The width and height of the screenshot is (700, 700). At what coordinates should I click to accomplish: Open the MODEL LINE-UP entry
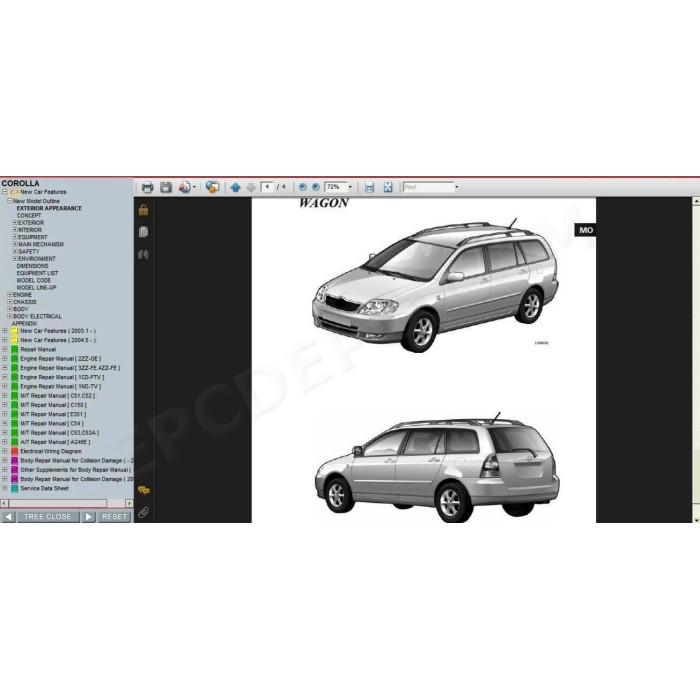(x=36, y=288)
